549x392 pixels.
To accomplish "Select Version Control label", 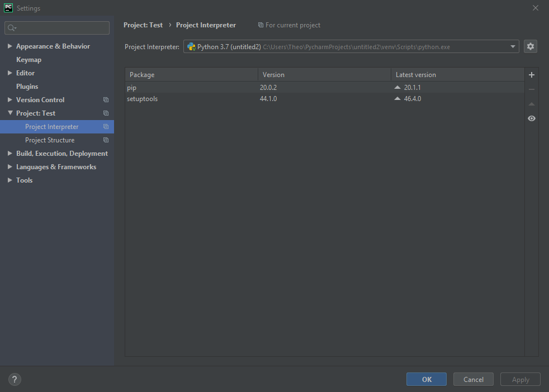I will pos(40,100).
